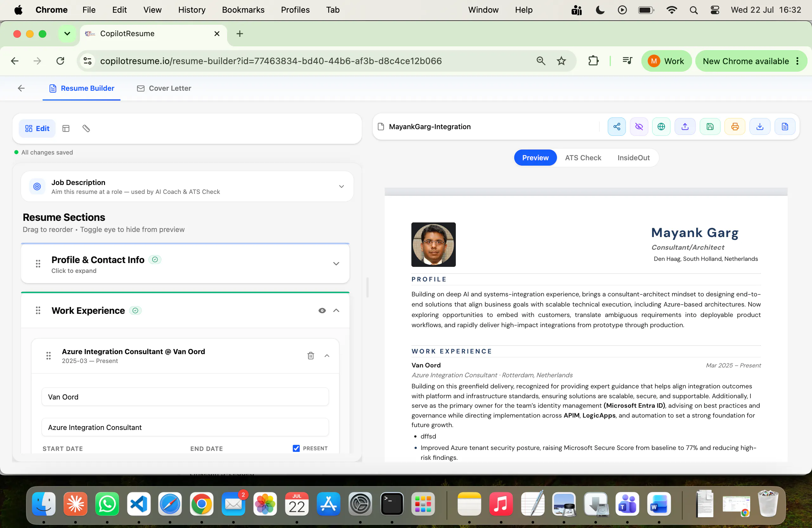Open the Window menu
Image resolution: width=812 pixels, height=528 pixels.
[x=483, y=10]
